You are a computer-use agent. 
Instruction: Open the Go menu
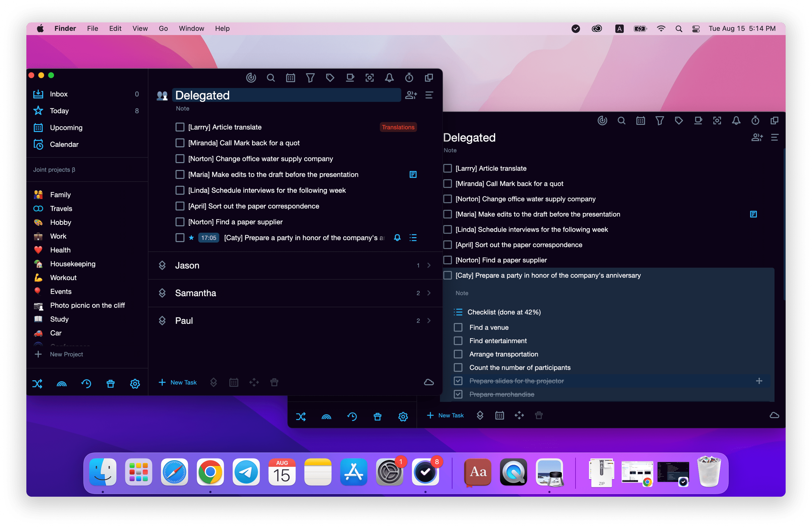pyautogui.click(x=163, y=28)
